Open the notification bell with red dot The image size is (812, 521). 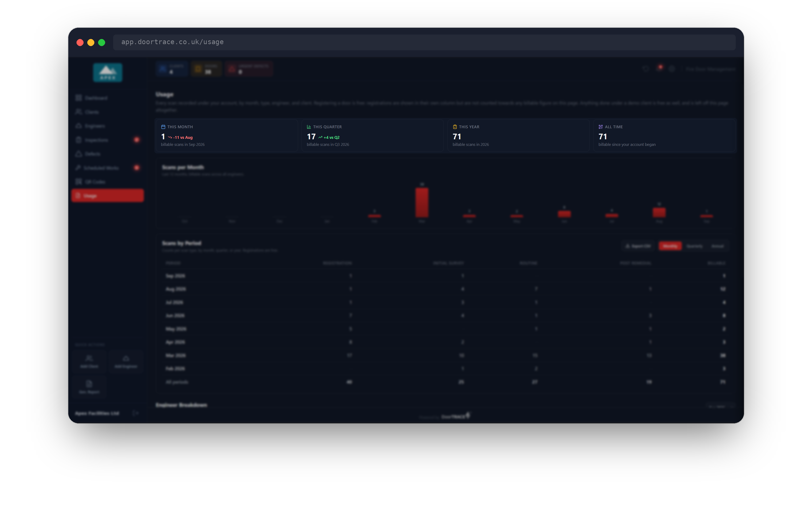coord(659,68)
